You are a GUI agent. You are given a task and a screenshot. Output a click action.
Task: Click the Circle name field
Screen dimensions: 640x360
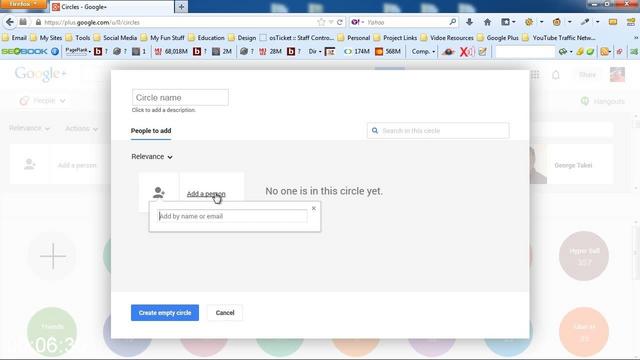point(180,98)
